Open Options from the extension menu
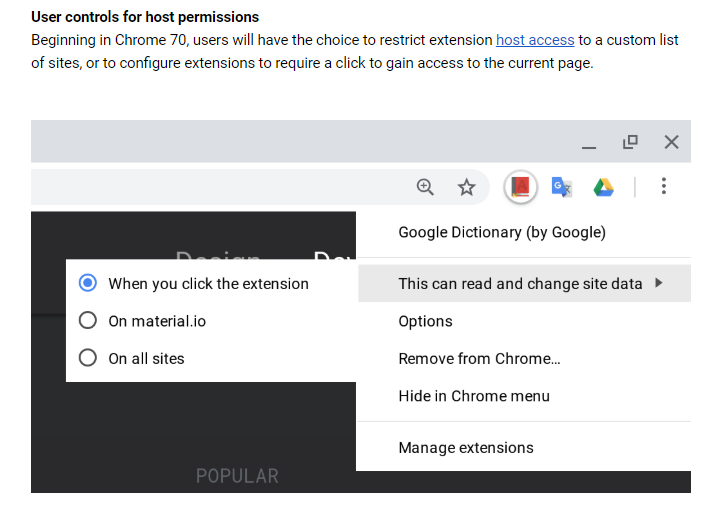704x508 pixels. [x=425, y=321]
